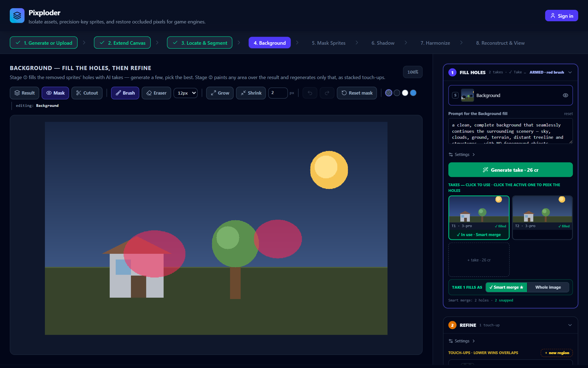Go to step 6 Shadow
Image resolution: width=588 pixels, height=368 pixels.
pos(383,43)
